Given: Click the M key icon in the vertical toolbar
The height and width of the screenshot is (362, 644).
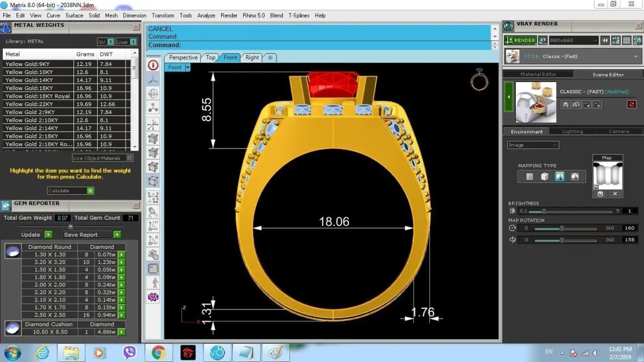Looking at the screenshot, I should click(153, 268).
